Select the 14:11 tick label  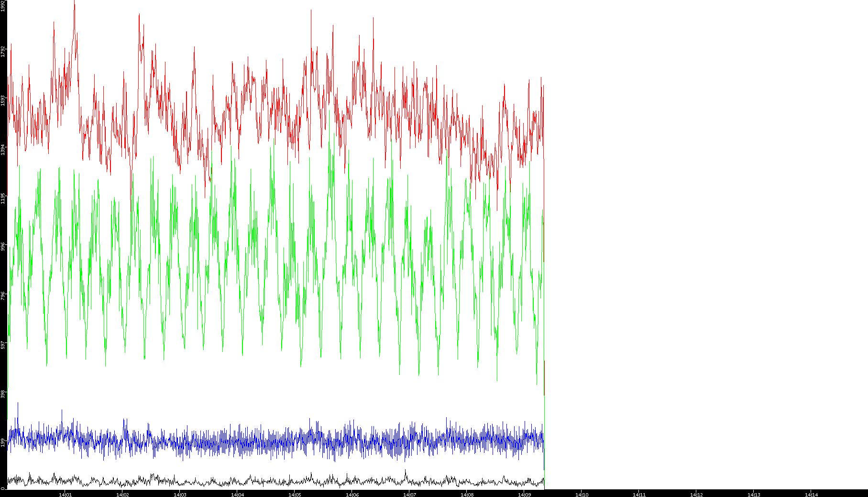(x=639, y=495)
